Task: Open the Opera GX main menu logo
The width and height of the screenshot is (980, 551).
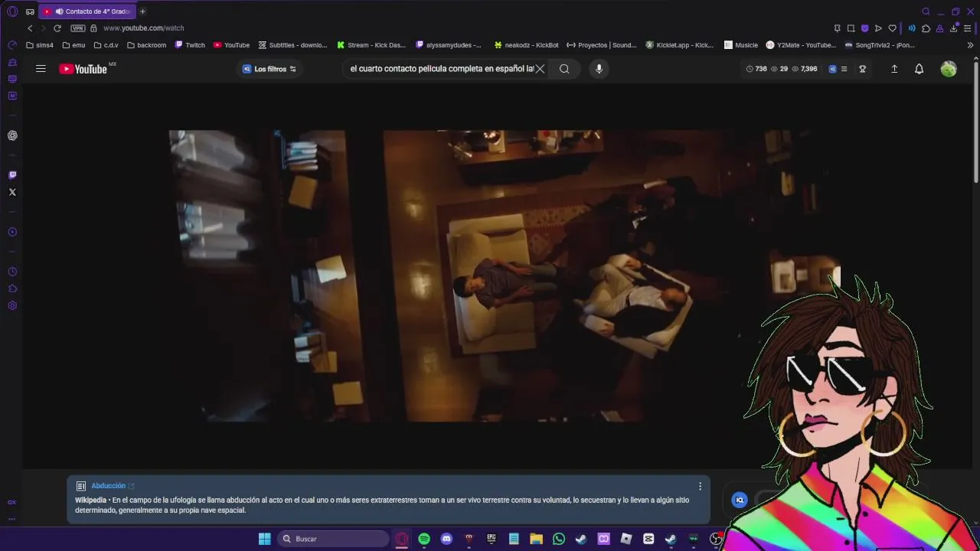Action: (x=12, y=11)
